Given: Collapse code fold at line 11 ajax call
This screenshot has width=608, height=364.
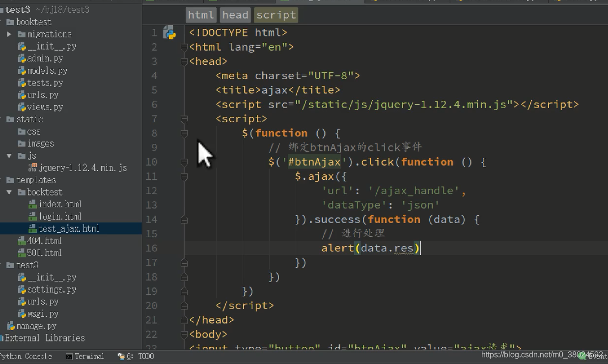Looking at the screenshot, I should tap(184, 176).
